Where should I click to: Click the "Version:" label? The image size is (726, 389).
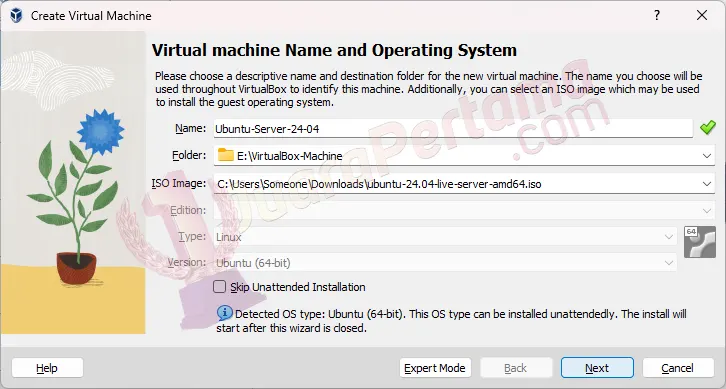point(187,262)
